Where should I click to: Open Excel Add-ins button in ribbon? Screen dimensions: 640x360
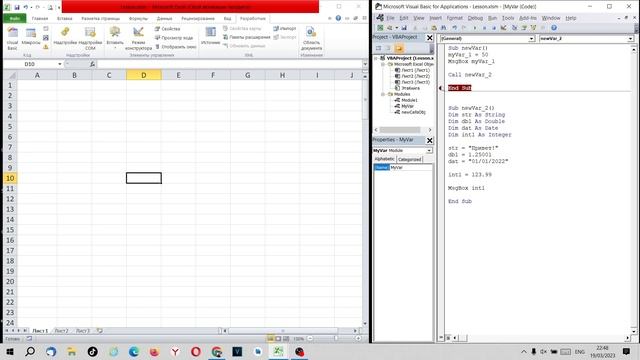click(x=65, y=37)
